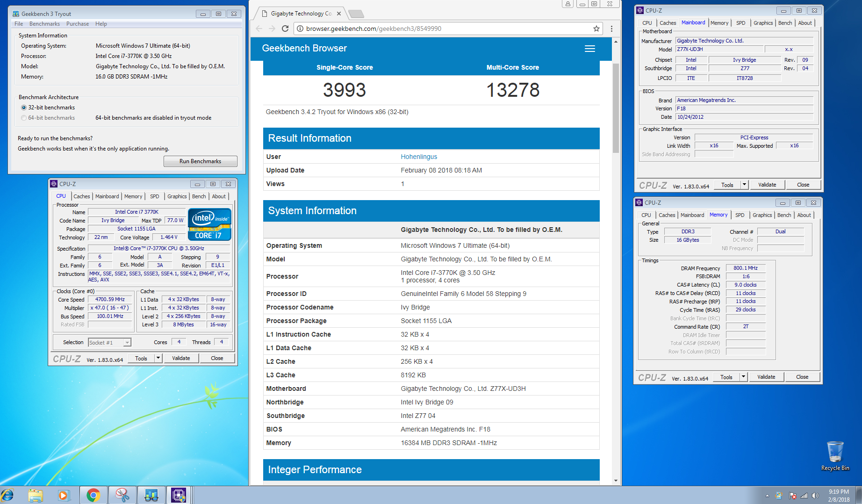The height and width of the screenshot is (504, 862).
Task: Switch to CPU-Z taskbar icon
Action: [x=179, y=495]
